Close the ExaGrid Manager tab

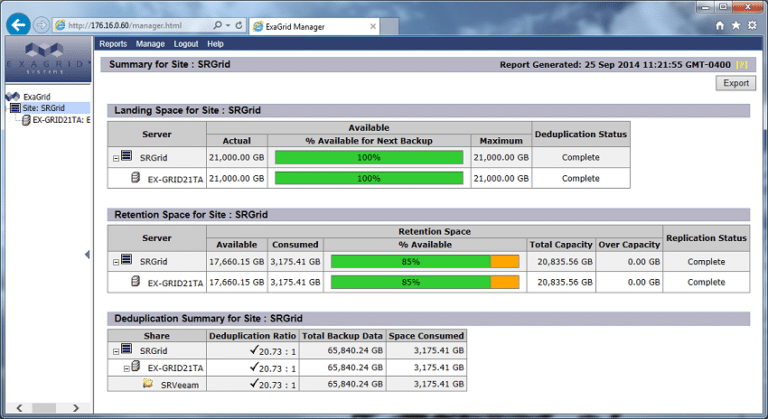click(373, 26)
